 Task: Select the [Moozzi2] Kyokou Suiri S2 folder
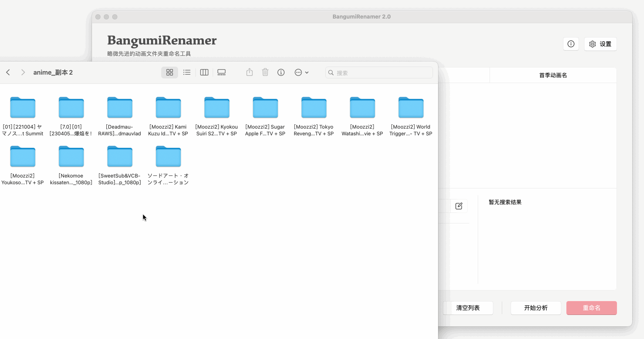click(217, 116)
